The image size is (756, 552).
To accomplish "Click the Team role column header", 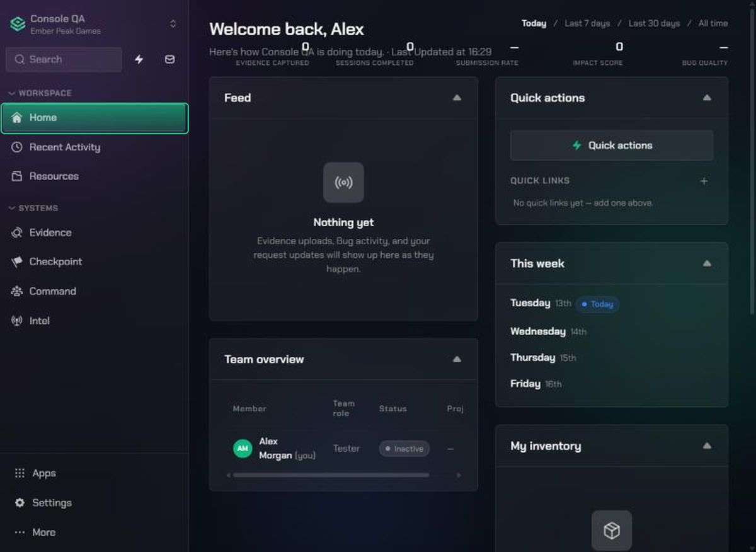I will pos(344,408).
